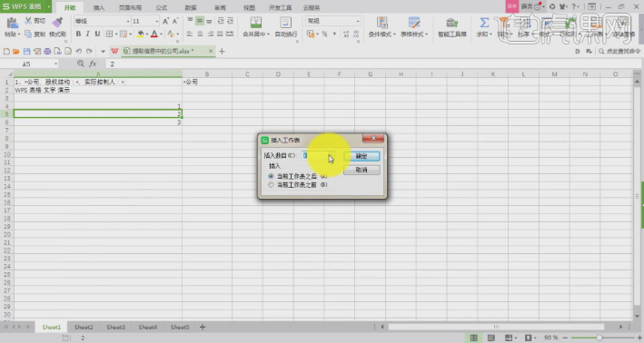Toggle top vertical alignment
The height and width of the screenshot is (343, 644).
pos(190,21)
